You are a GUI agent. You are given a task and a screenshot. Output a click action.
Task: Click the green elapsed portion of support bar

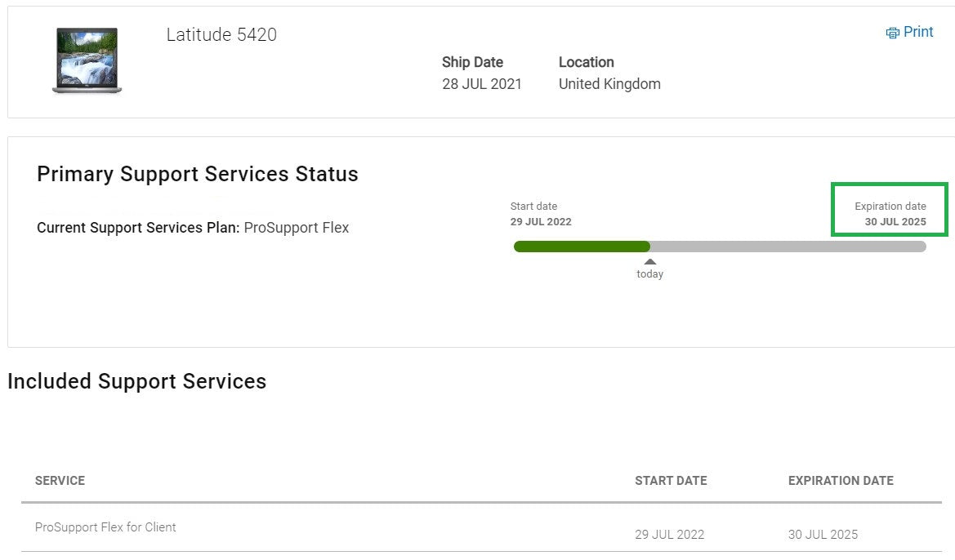pyautogui.click(x=581, y=247)
